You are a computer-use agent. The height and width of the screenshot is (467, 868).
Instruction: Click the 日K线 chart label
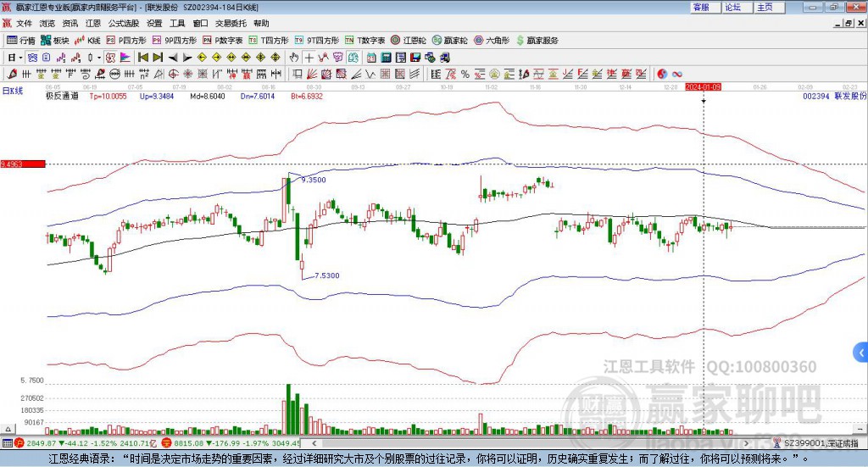coord(12,92)
